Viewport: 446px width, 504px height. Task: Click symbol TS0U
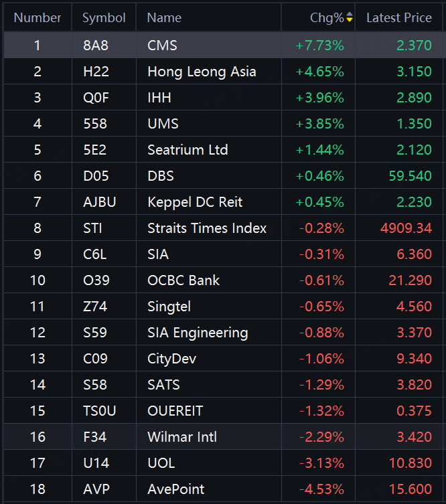click(99, 411)
